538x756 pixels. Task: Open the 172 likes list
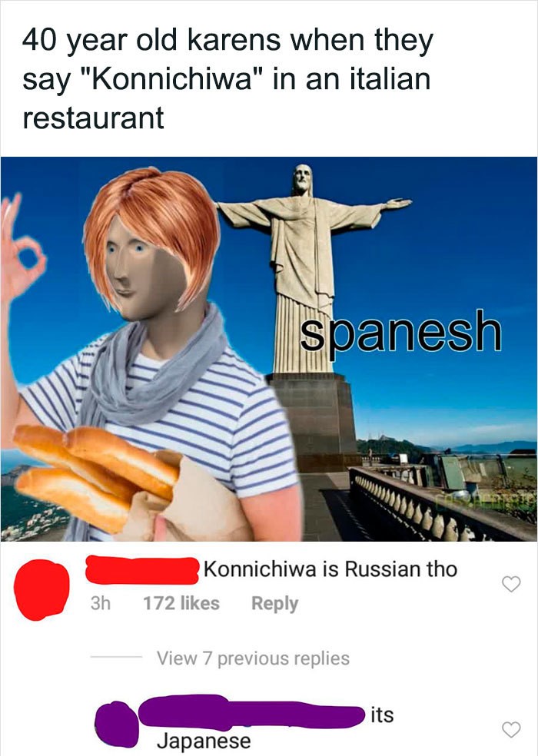coord(181,603)
